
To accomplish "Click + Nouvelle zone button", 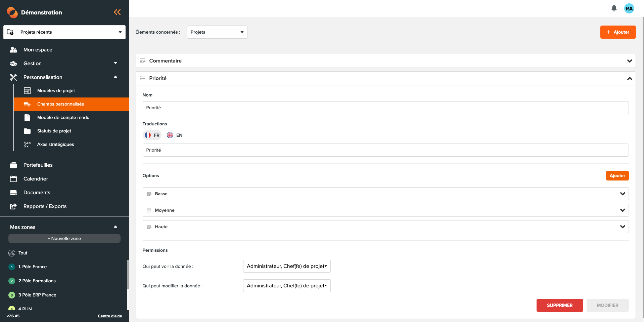I will click(64, 239).
